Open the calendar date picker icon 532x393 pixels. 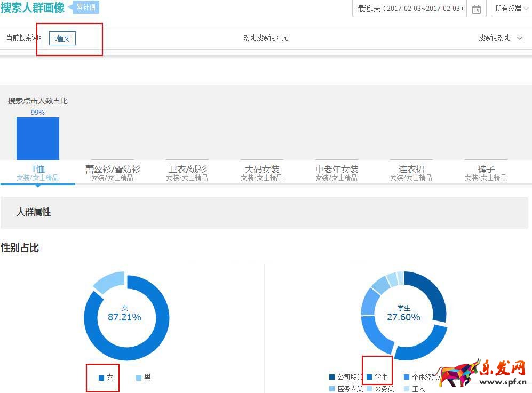pos(477,9)
